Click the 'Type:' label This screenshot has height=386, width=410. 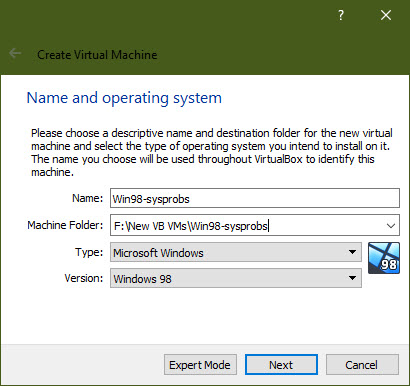pyautogui.click(x=89, y=252)
